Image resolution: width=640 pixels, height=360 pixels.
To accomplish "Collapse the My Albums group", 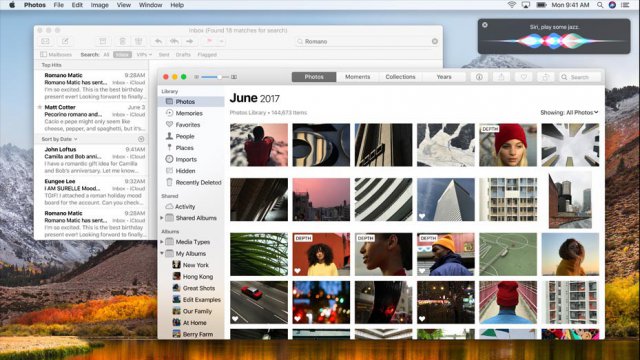I will coord(162,253).
